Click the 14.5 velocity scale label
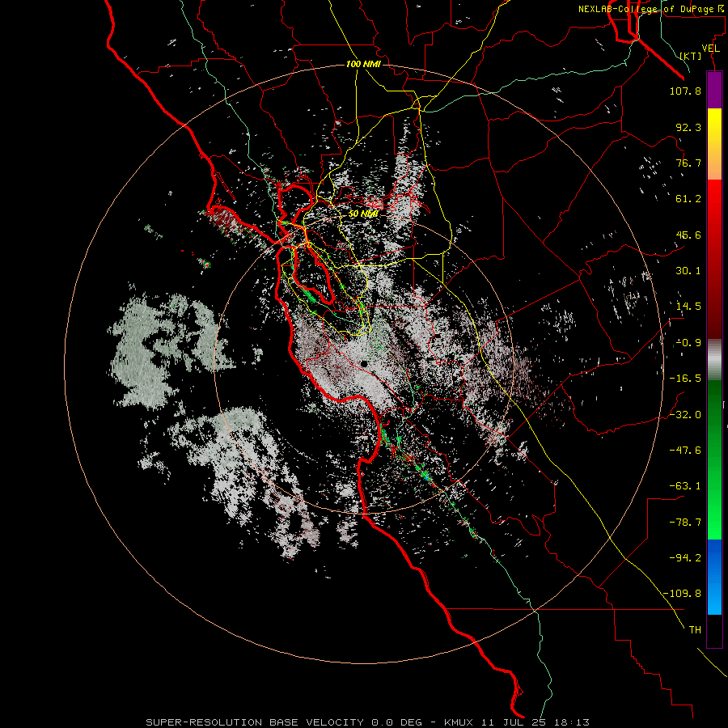This screenshot has width=728, height=728. point(688,307)
